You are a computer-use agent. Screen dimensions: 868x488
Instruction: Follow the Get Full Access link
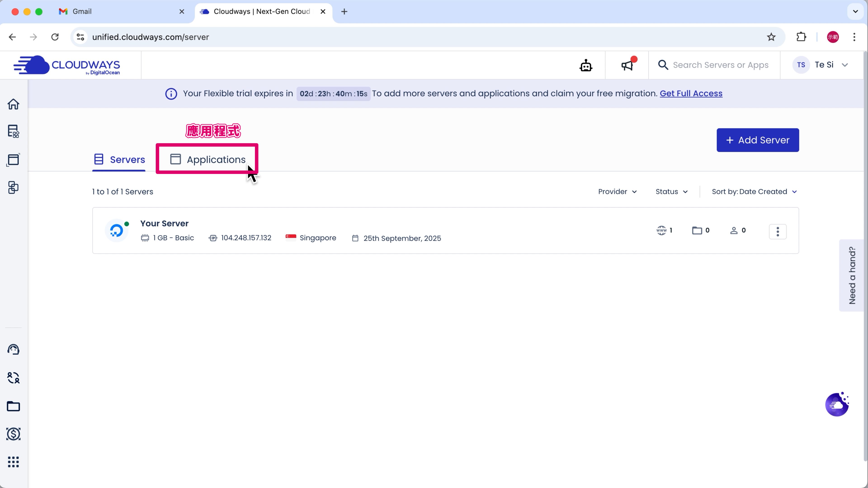(691, 94)
